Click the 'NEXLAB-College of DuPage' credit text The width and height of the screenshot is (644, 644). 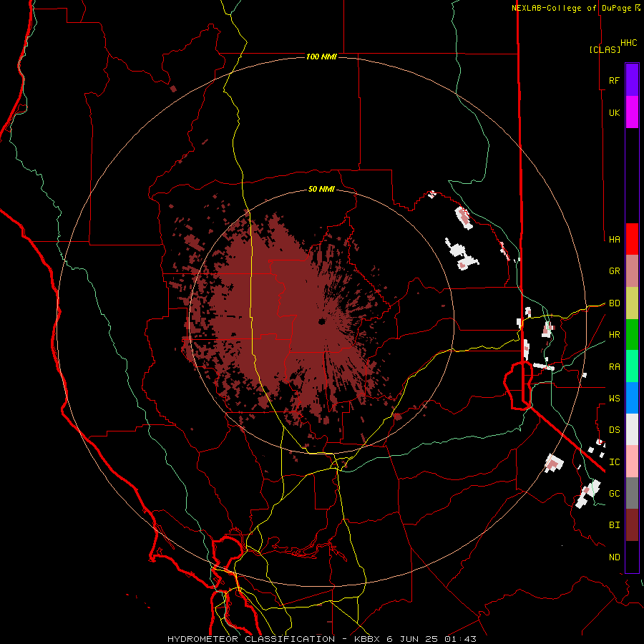click(x=571, y=8)
